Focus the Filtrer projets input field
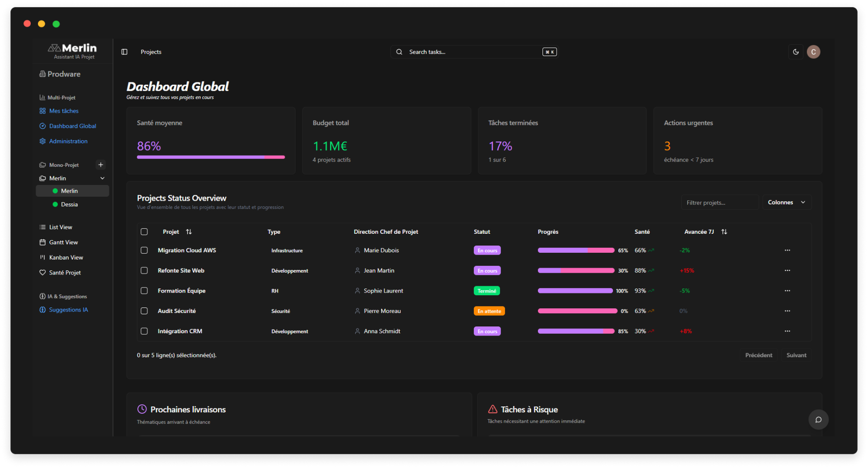This screenshot has width=868, height=468. pyautogui.click(x=719, y=203)
